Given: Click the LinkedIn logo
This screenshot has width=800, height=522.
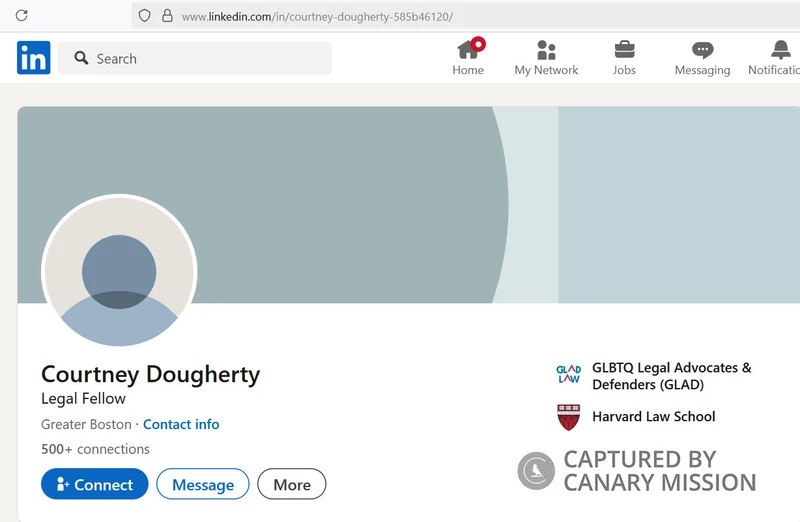Looking at the screenshot, I should pyautogui.click(x=33, y=58).
